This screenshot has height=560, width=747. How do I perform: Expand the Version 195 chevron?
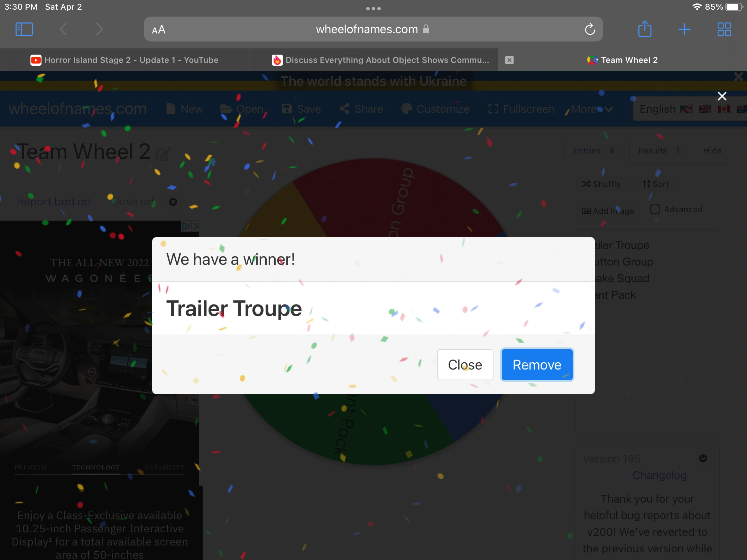coord(703,458)
